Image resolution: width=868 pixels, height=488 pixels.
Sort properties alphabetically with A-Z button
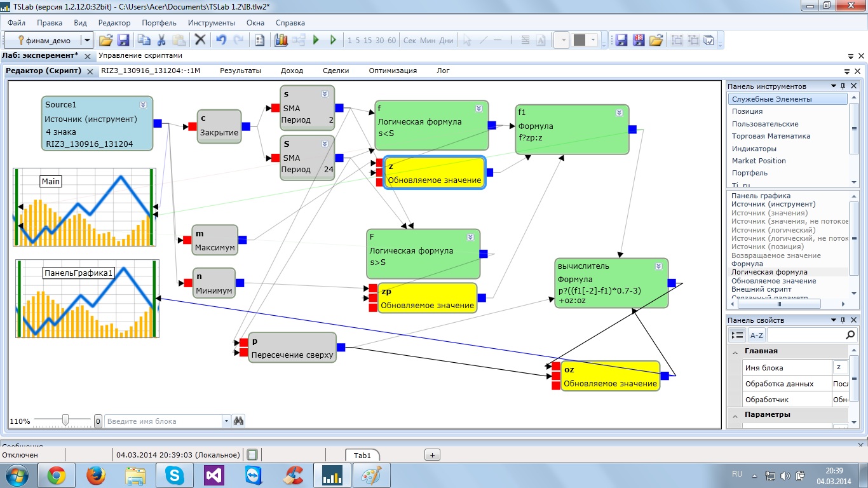click(x=756, y=335)
